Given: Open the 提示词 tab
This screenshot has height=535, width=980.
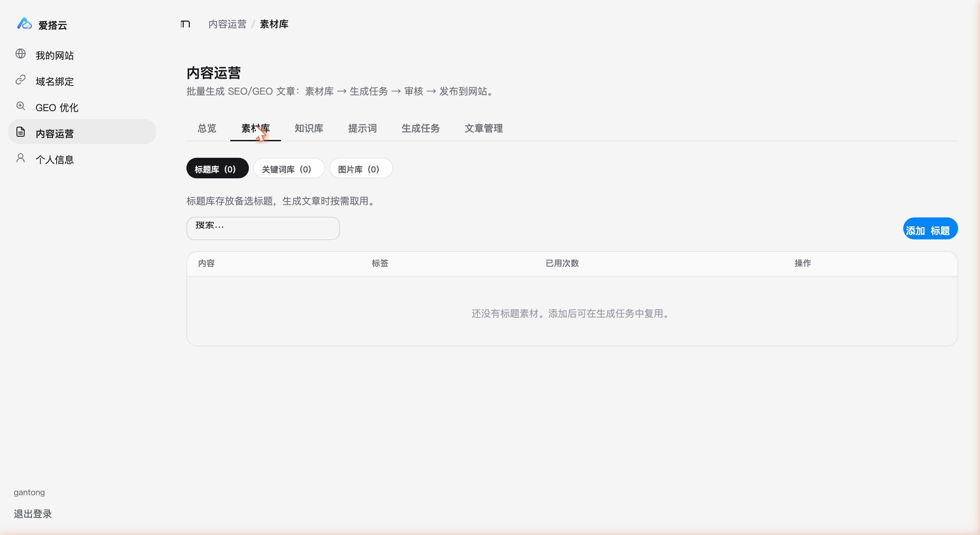Looking at the screenshot, I should (x=362, y=128).
